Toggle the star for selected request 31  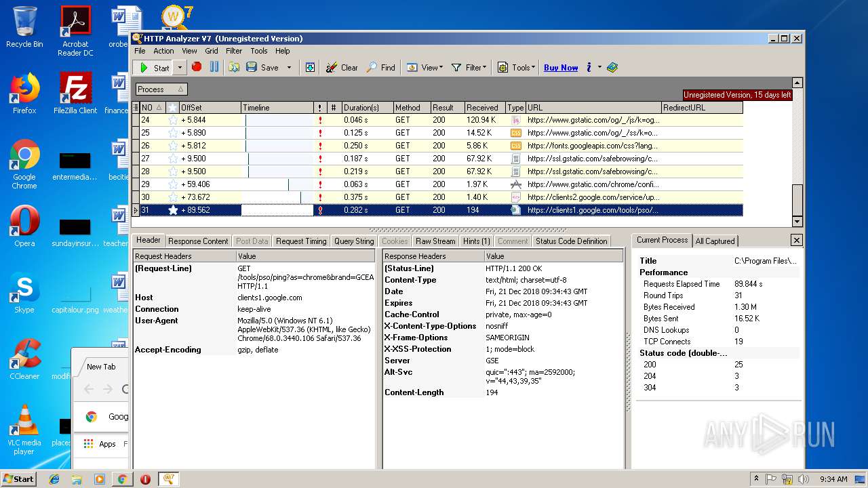coord(173,210)
